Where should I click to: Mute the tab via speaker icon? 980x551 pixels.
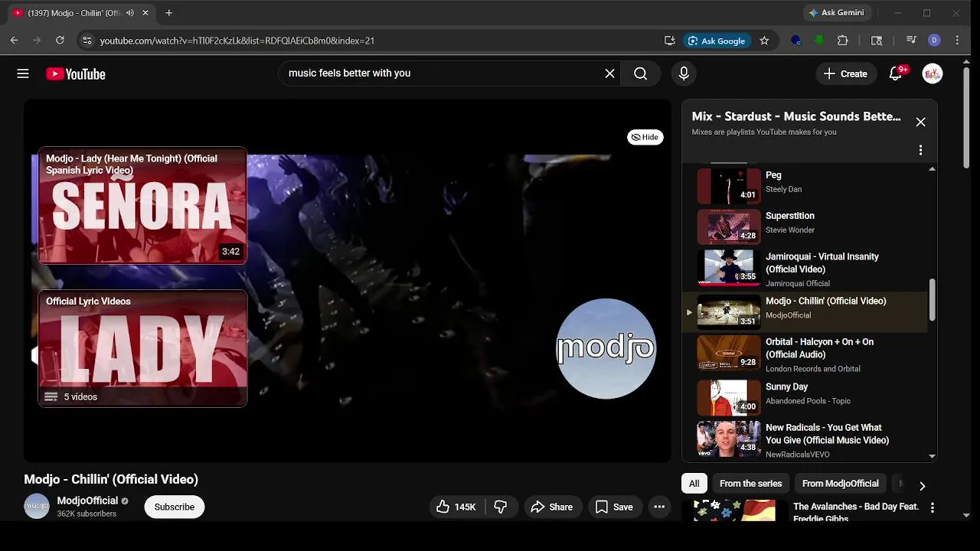click(x=129, y=13)
